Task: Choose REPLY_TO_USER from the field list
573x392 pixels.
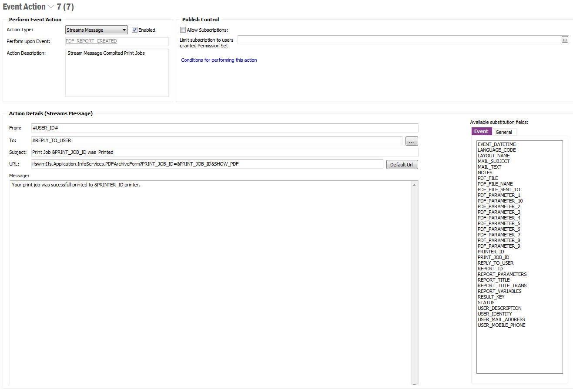Action: pyautogui.click(x=496, y=263)
